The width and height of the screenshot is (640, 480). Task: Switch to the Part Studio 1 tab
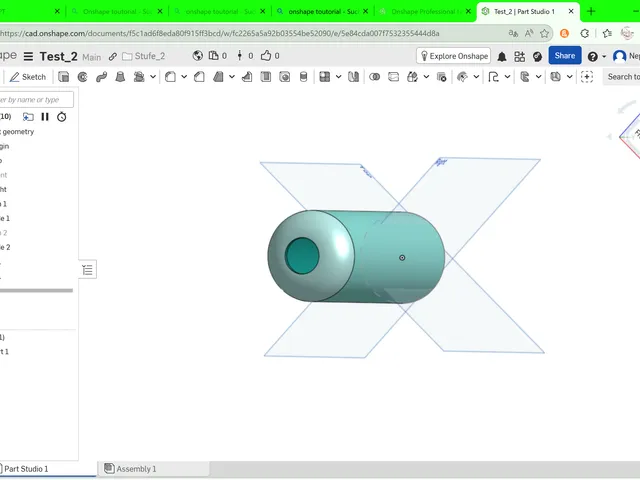(x=24, y=469)
